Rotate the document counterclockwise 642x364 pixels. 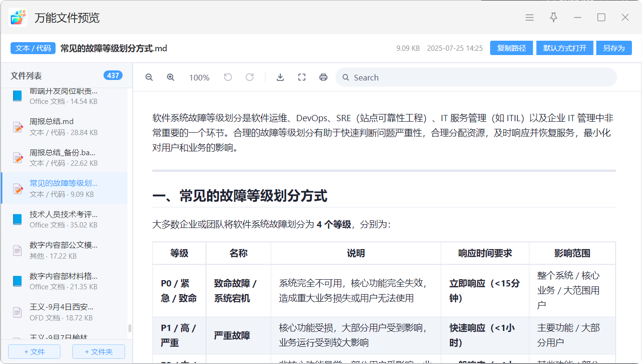[228, 77]
